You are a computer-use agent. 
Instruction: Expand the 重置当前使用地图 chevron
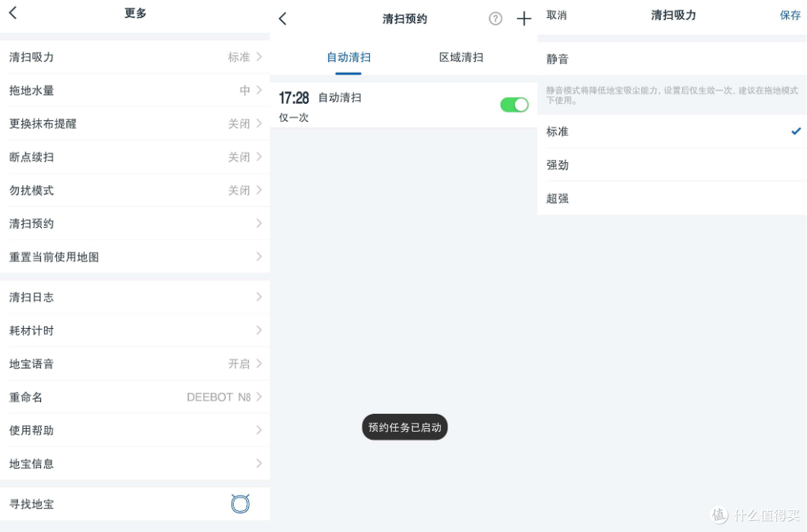259,257
